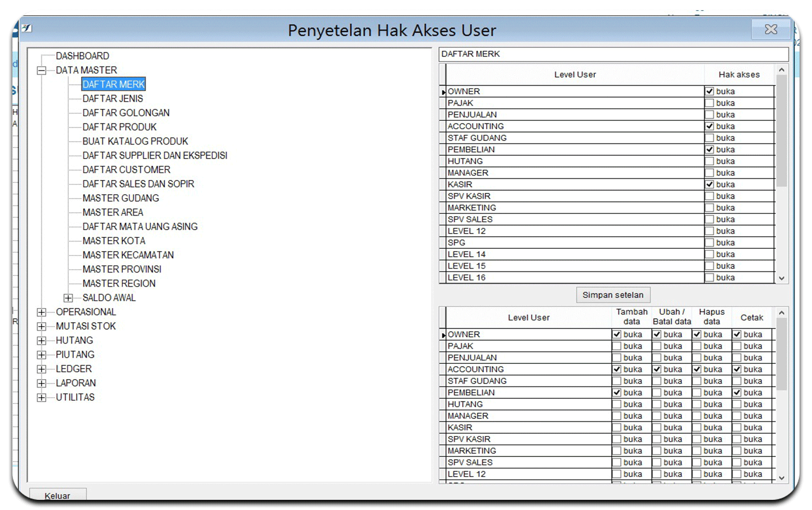Uncheck Tambah data for OWNER
The image size is (812, 510).
pyautogui.click(x=617, y=335)
